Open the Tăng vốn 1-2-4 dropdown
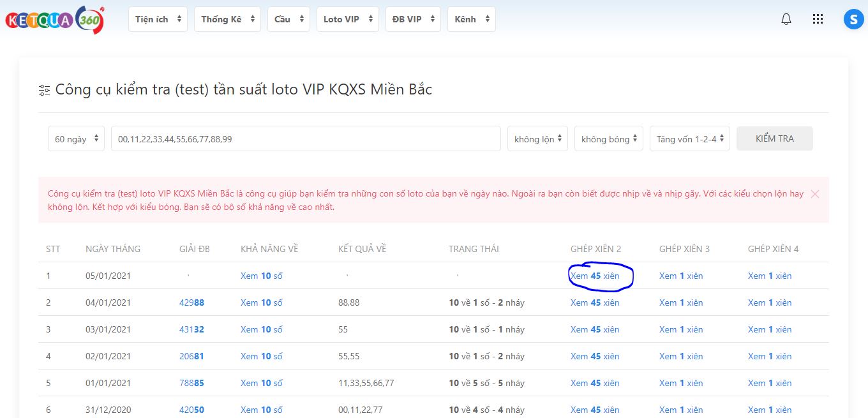The image size is (868, 418). (689, 138)
